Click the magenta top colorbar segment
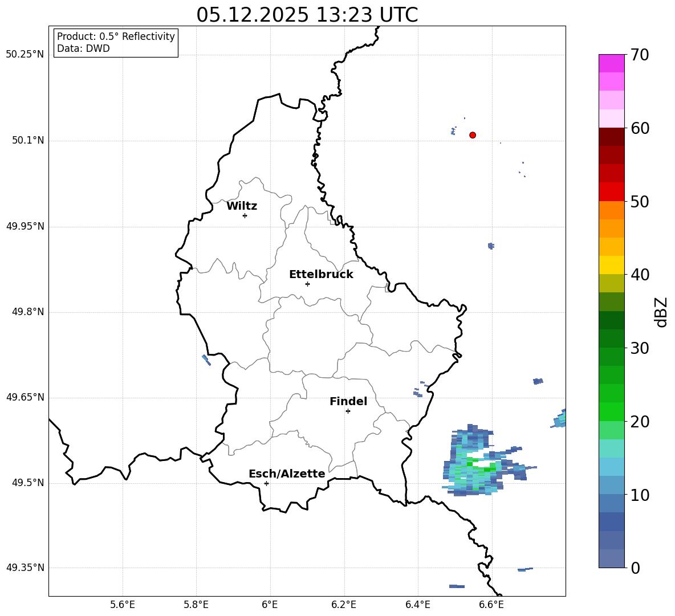675x616 pixels. point(611,63)
